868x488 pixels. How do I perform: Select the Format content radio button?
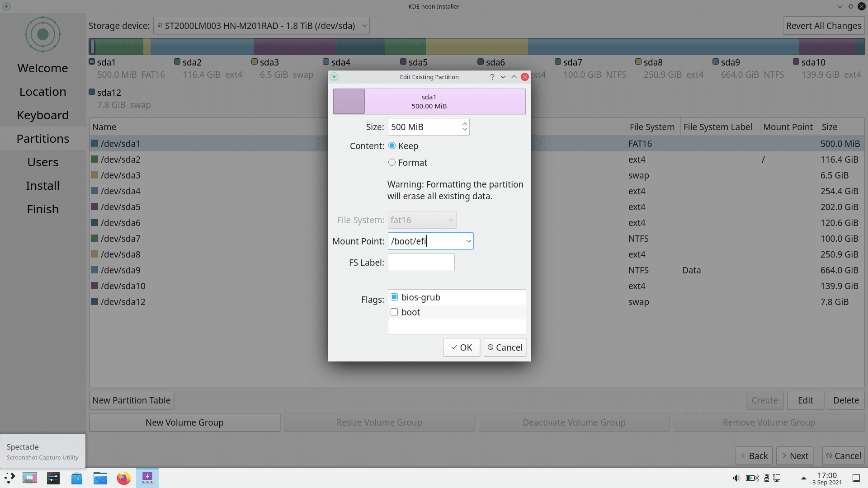[x=392, y=163]
